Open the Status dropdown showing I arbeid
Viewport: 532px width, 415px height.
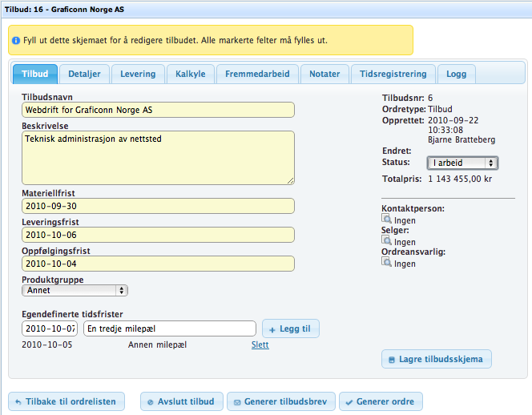pyautogui.click(x=462, y=163)
